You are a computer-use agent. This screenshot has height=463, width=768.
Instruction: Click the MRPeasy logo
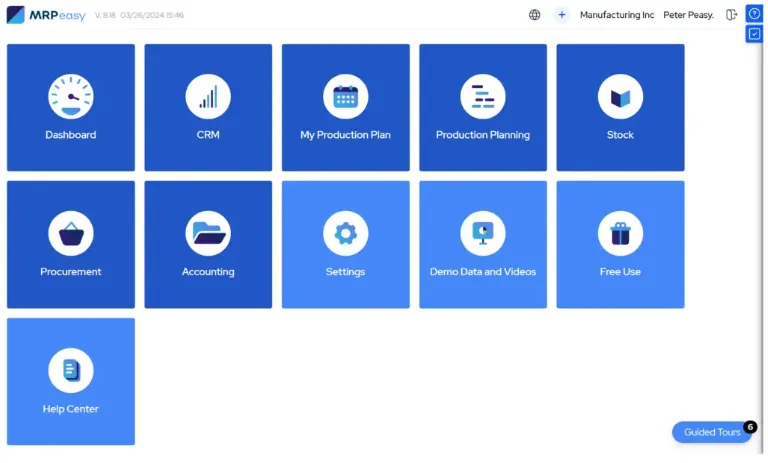coord(45,15)
